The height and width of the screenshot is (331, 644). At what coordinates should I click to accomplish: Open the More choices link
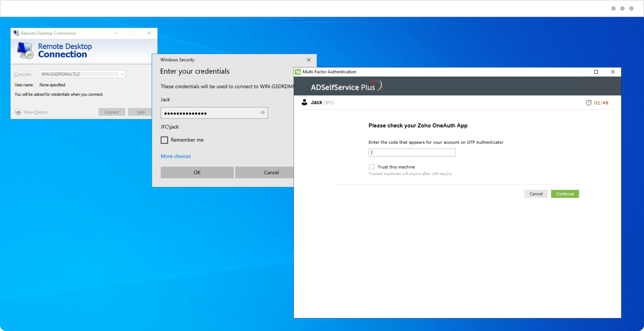pyautogui.click(x=176, y=156)
